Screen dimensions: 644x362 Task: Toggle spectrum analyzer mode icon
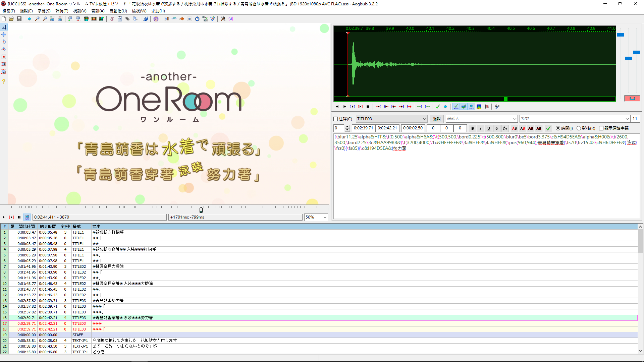point(479,107)
